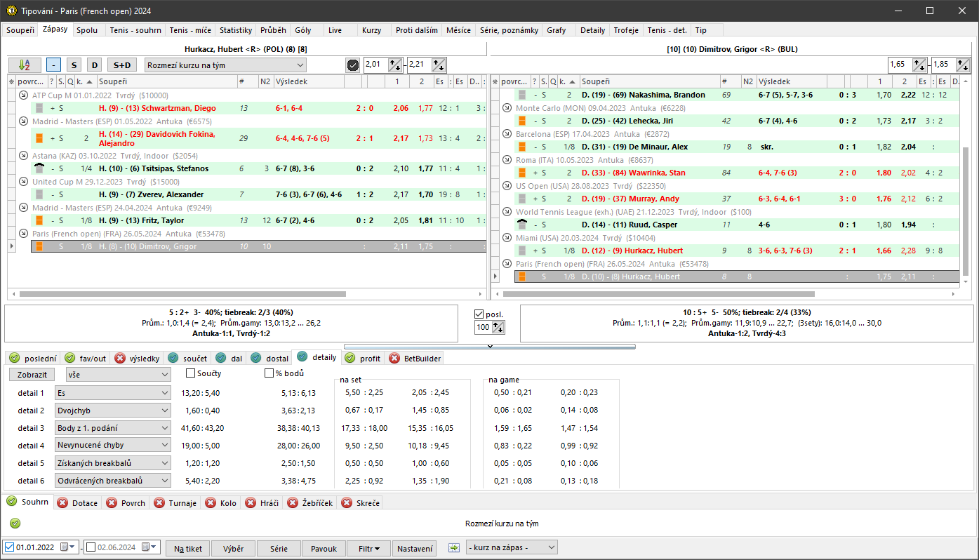The width and height of the screenshot is (979, 560).
Task: Click the green arrow icon beside 'kurz na zápas'
Action: click(x=454, y=547)
